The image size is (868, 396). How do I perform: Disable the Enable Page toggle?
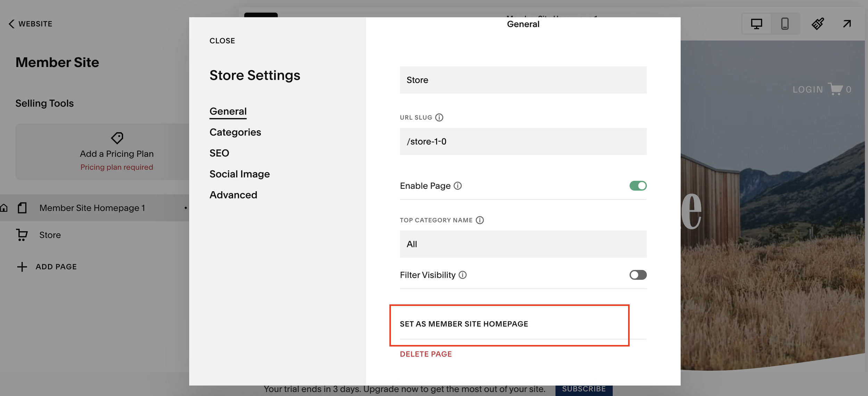638,186
